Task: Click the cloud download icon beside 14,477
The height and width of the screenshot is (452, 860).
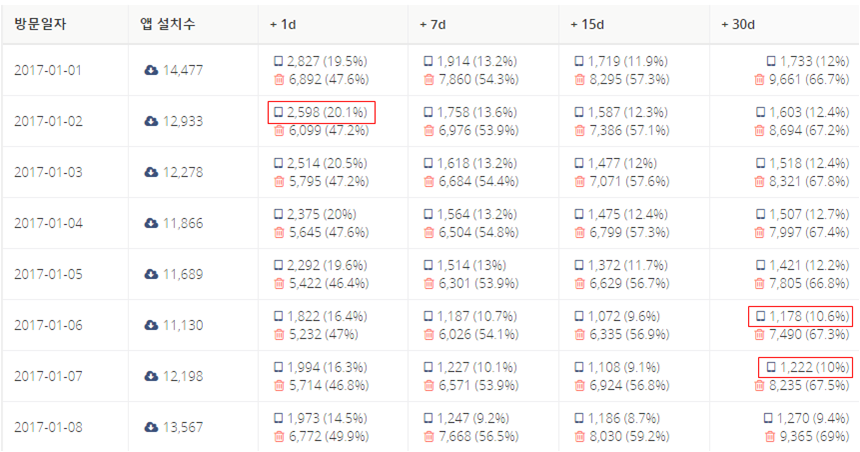Action: click(x=151, y=70)
